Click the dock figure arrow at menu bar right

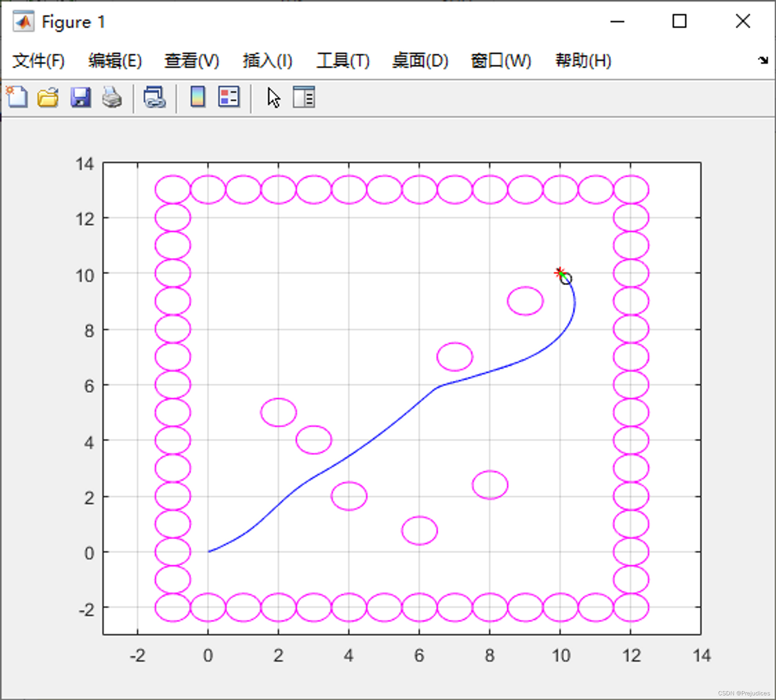763,60
